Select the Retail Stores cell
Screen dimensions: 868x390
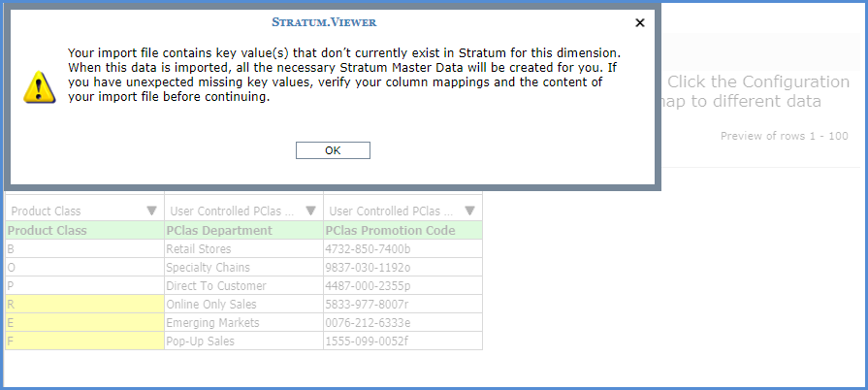(x=243, y=249)
